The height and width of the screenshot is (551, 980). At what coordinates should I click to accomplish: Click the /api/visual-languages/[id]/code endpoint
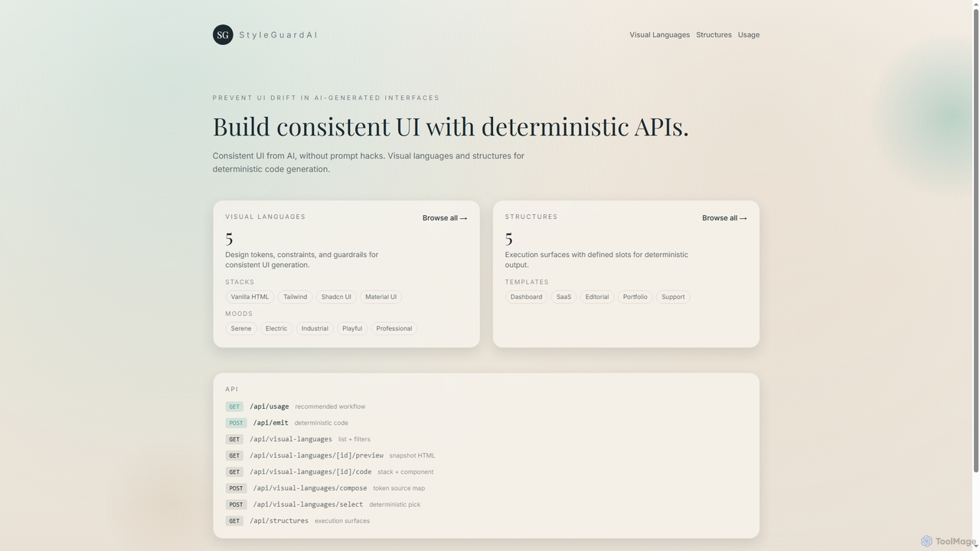(x=310, y=472)
